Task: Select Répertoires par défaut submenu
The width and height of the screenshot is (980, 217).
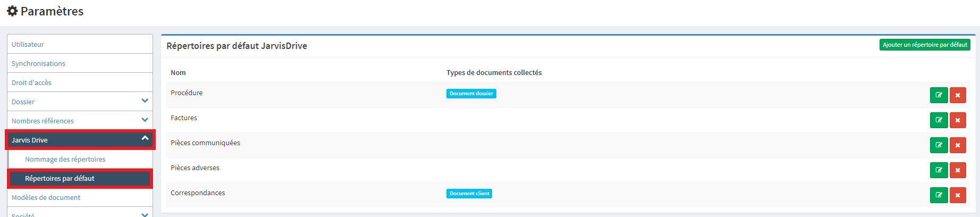Action: click(80, 179)
